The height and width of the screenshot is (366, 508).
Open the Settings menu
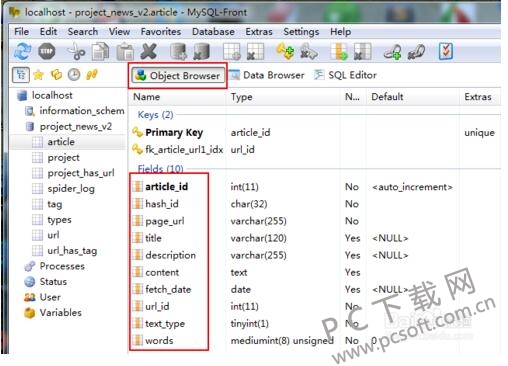301,32
